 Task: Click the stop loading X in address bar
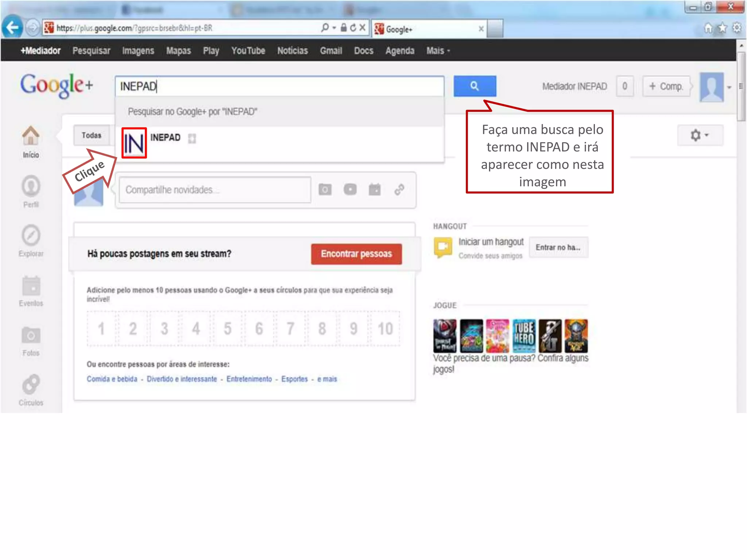(x=362, y=28)
